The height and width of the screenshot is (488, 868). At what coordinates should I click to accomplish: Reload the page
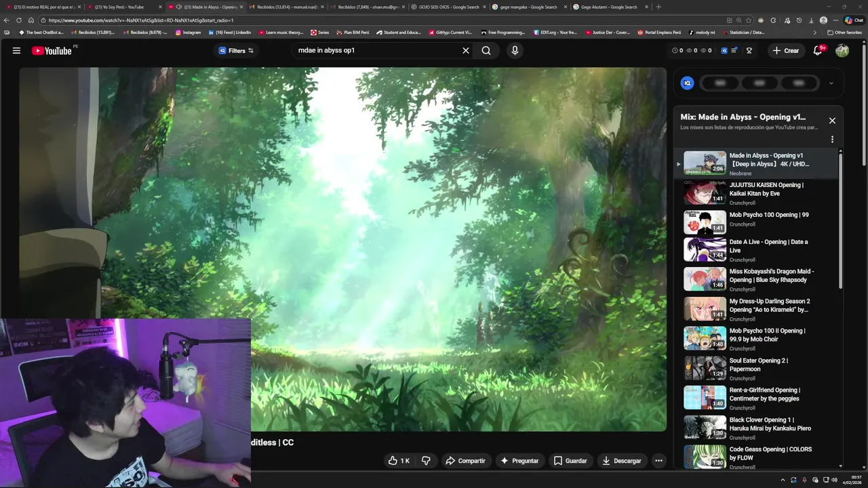pos(19,20)
